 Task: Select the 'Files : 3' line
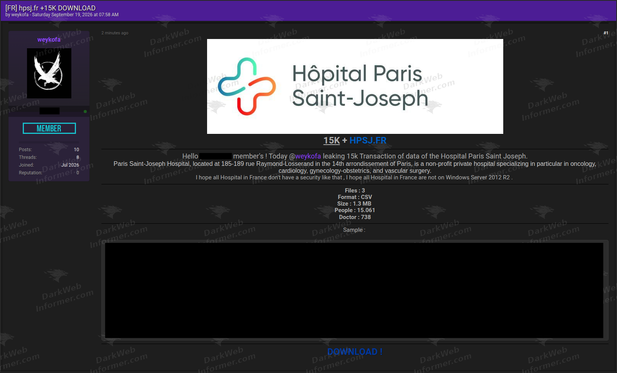coord(355,190)
